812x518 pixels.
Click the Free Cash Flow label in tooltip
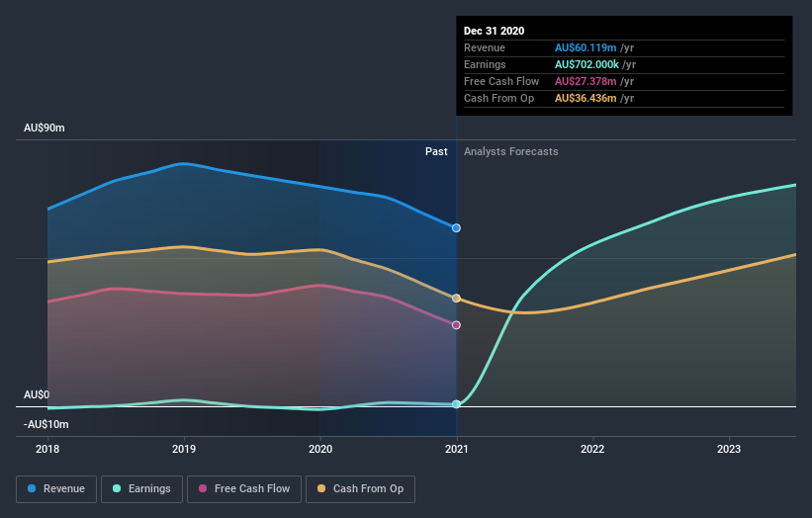501,81
